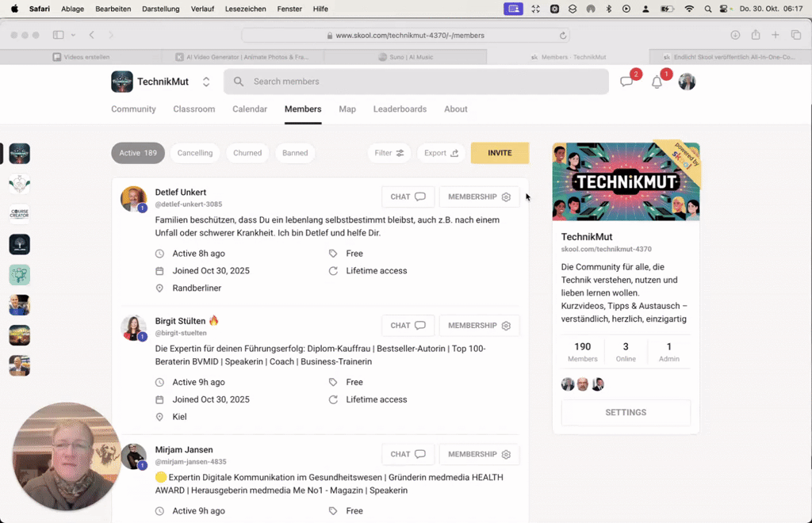Show Safari tab overview icon
This screenshot has height=523, width=812.
(x=796, y=35)
